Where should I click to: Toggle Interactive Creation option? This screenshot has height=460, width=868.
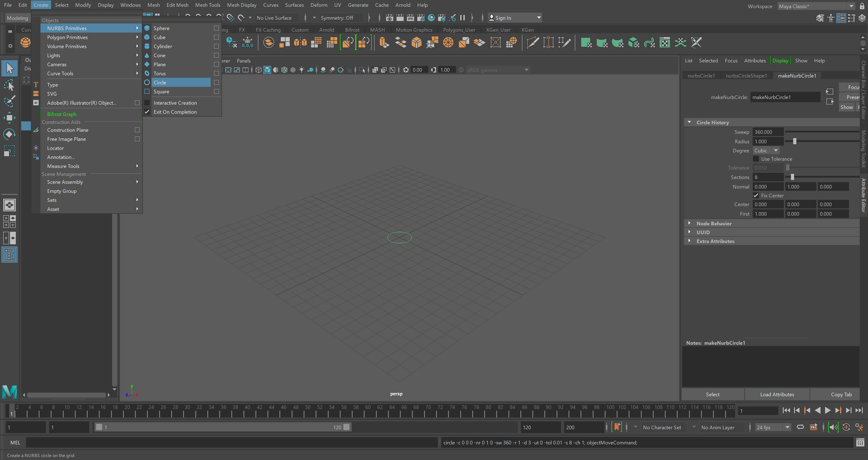click(175, 103)
